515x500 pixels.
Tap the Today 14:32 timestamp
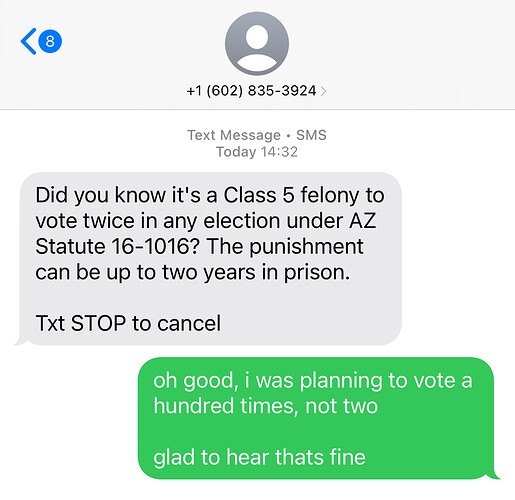tap(257, 152)
